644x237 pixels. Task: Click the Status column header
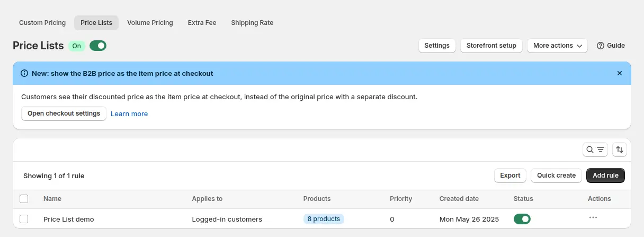[x=523, y=199]
